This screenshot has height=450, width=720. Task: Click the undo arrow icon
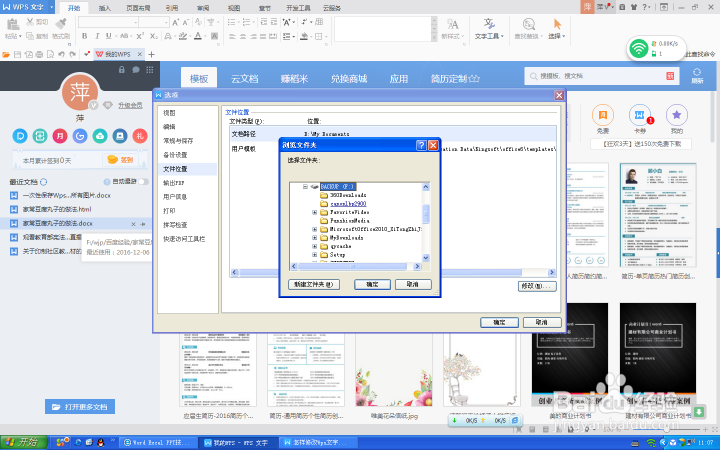tap(61, 54)
